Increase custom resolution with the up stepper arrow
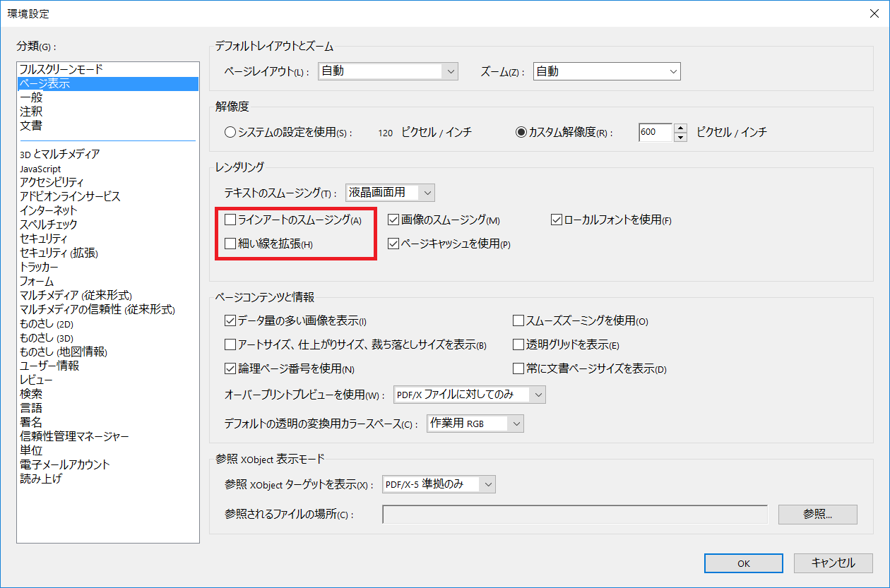The width and height of the screenshot is (890, 588). pyautogui.click(x=680, y=128)
